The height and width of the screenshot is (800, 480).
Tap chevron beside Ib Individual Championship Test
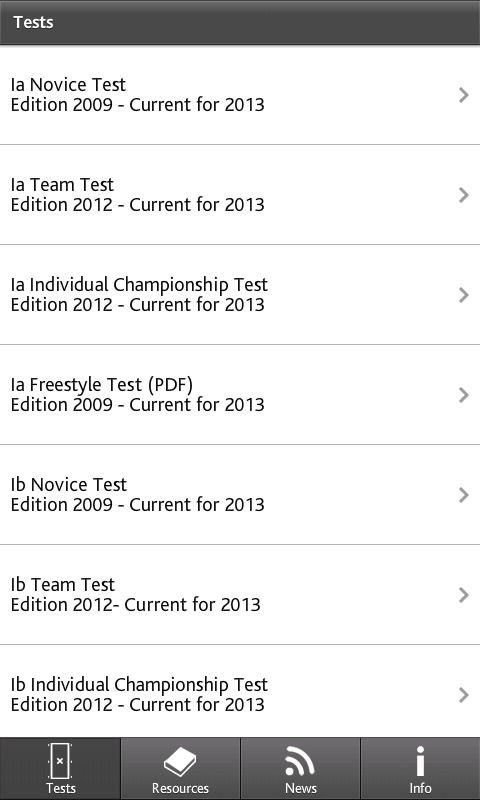464,695
